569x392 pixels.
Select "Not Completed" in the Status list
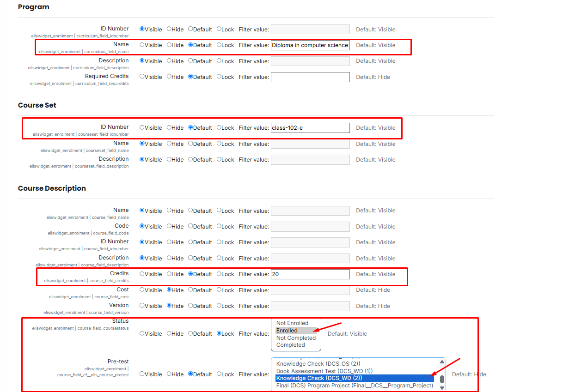pyautogui.click(x=296, y=338)
